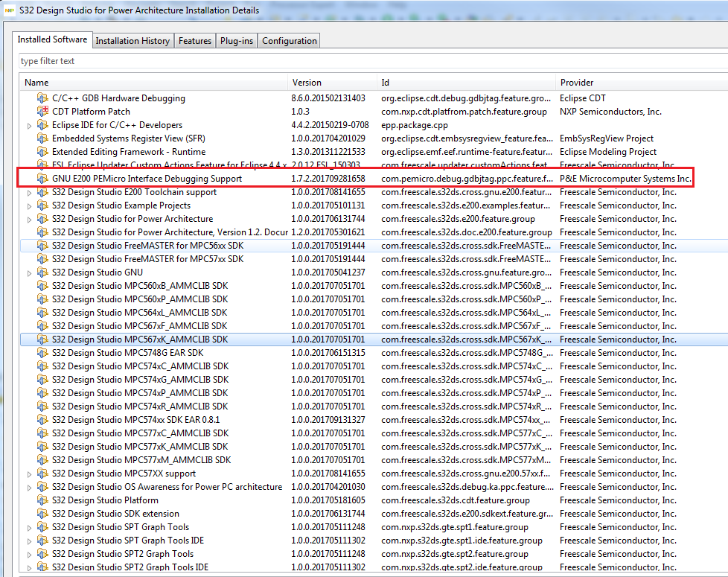Click the S32 Design Studio Example Projects icon
This screenshot has height=577, width=728.
(x=42, y=205)
